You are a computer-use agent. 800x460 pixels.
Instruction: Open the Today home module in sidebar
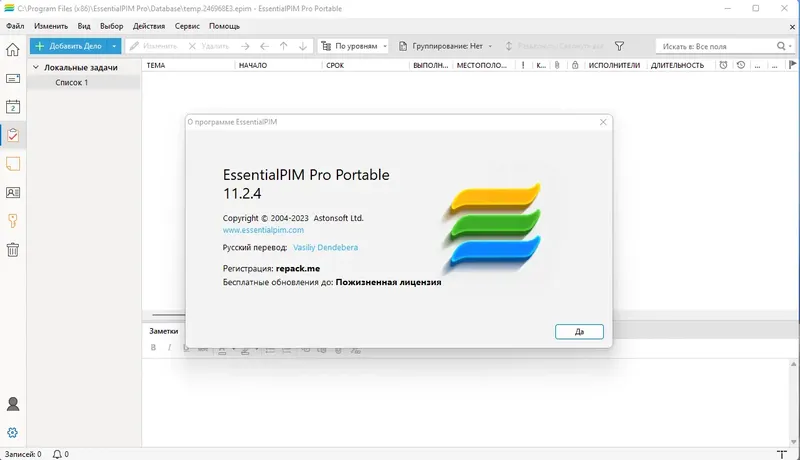point(13,49)
